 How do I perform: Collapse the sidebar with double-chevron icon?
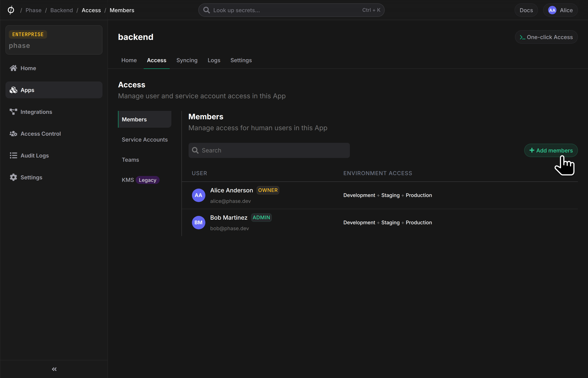pos(54,369)
